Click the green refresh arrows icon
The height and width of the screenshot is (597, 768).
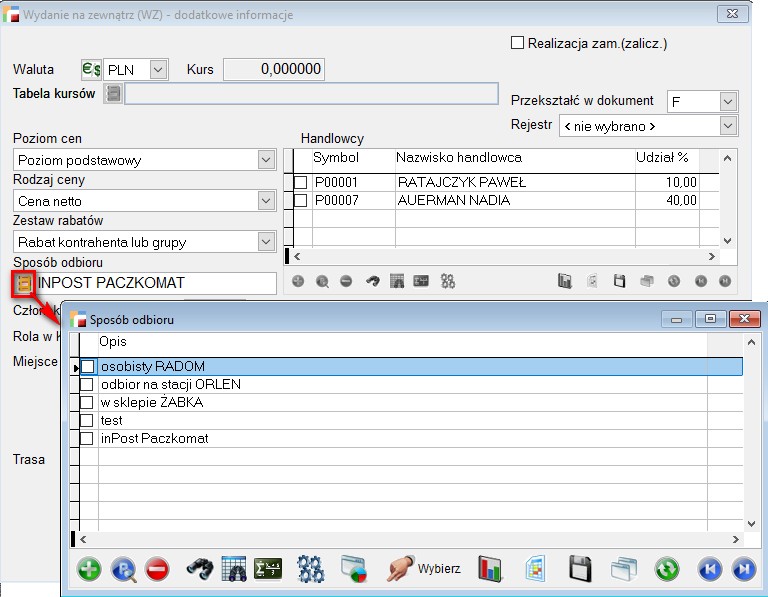(667, 569)
